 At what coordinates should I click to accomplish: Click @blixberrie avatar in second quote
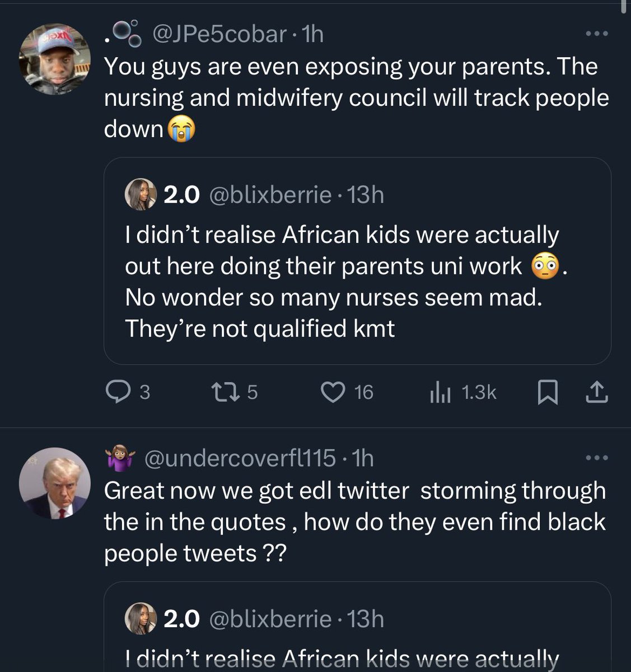(x=140, y=618)
